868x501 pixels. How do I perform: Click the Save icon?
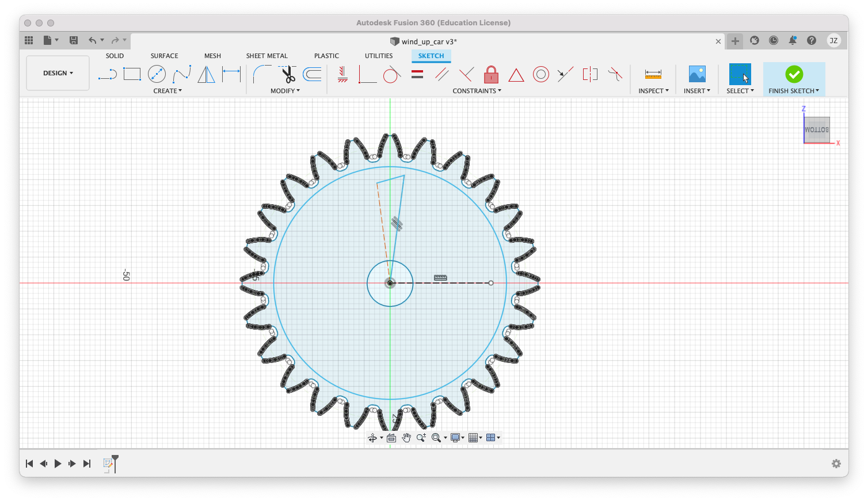[x=74, y=40]
